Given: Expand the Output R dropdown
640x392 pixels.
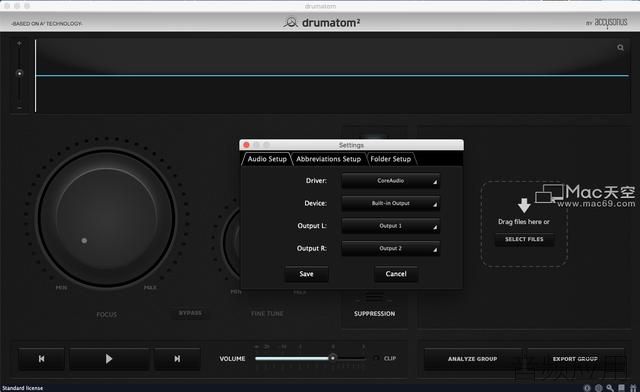Looking at the screenshot, I should pyautogui.click(x=391, y=248).
